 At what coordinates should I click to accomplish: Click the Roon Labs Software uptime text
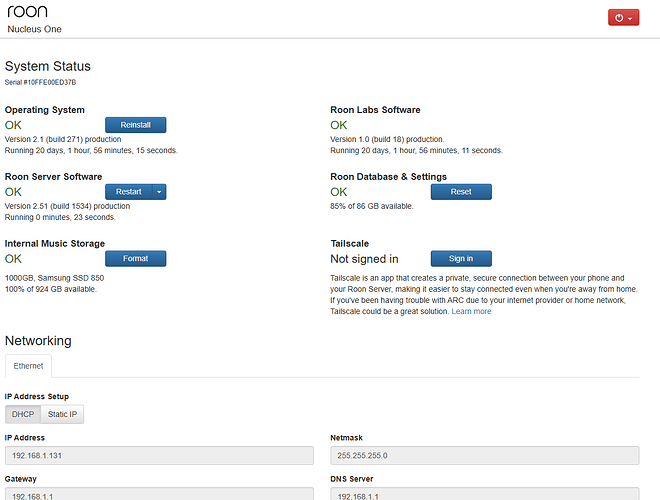pyautogui.click(x=417, y=150)
